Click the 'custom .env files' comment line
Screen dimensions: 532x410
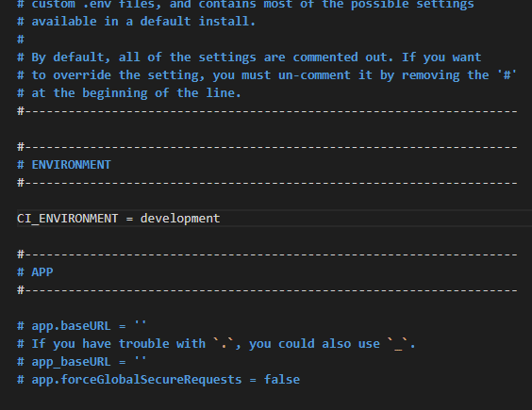[245, 5]
